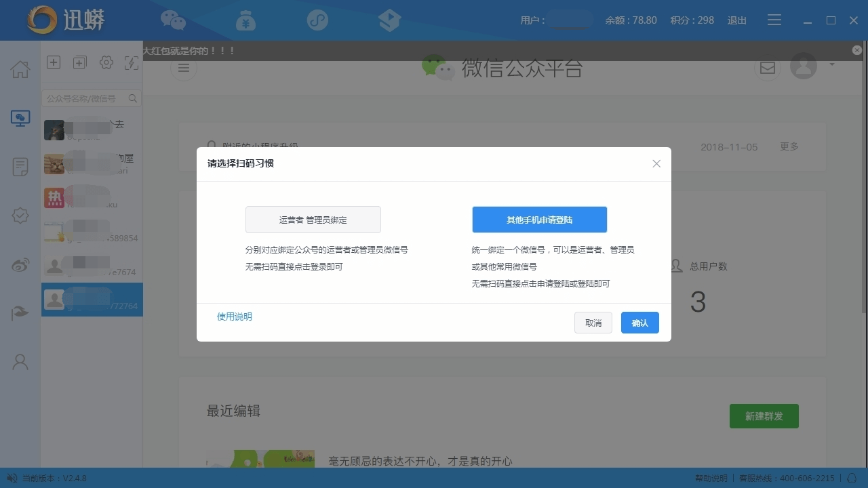The image size is (868, 488).
Task: Open account list settings gear icon
Action: [x=106, y=62]
